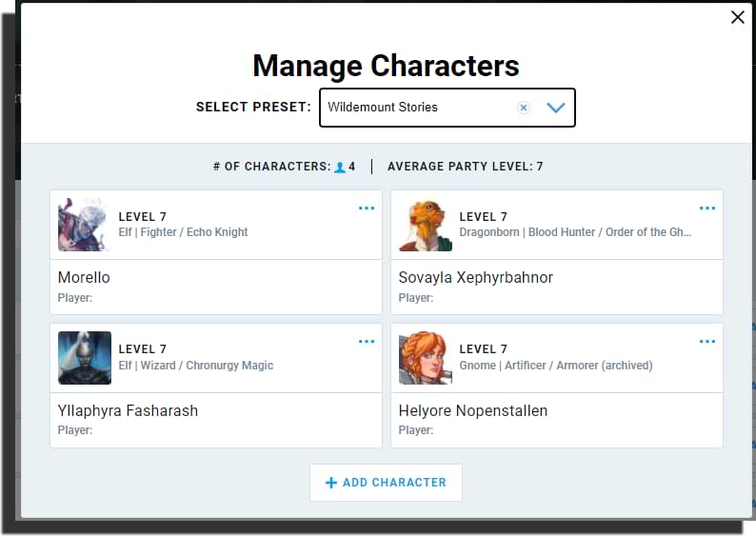The image size is (756, 536).
Task: Click the Player field under Morello
Action: click(x=75, y=298)
